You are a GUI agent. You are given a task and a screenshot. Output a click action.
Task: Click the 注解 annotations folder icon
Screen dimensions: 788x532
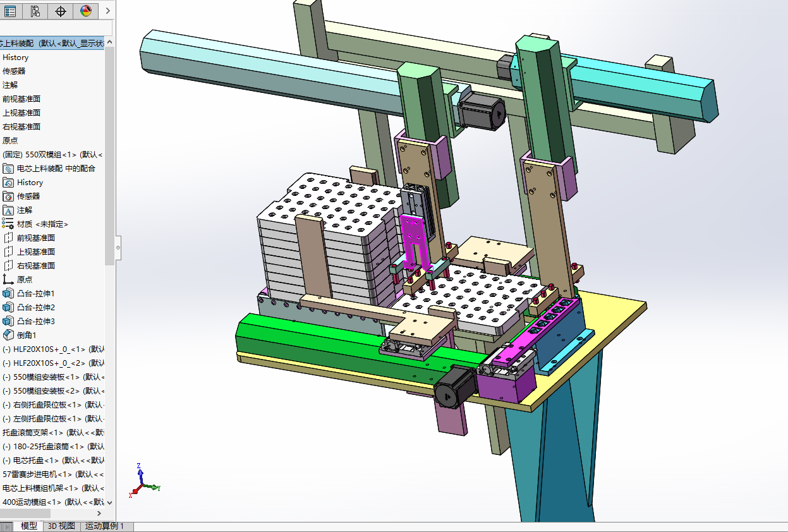(8, 210)
